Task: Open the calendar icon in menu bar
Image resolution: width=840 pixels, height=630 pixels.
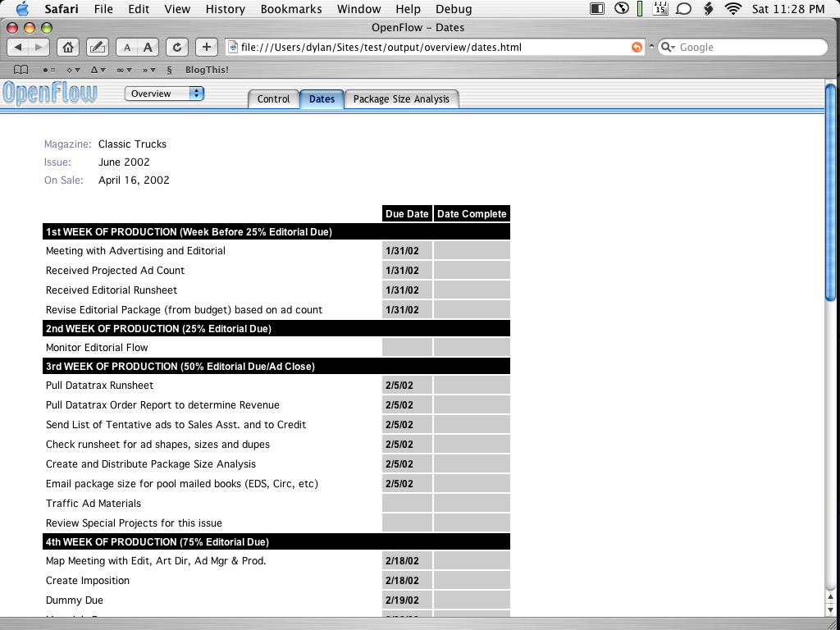Action: 660,9
